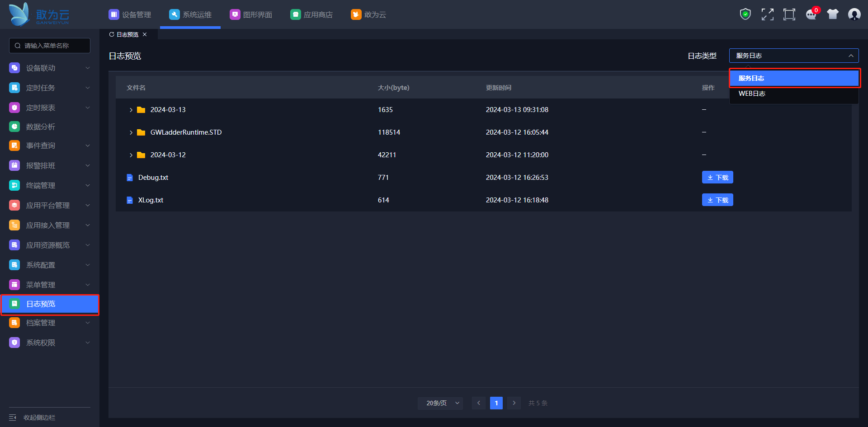Click the 2024-03-13 folder icon
Screen dimensions: 868x427
[141, 110]
